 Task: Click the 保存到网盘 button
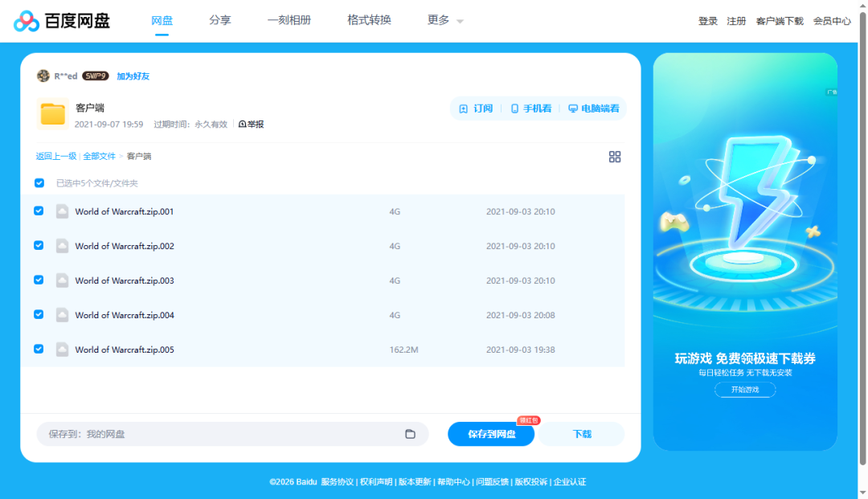tap(491, 434)
